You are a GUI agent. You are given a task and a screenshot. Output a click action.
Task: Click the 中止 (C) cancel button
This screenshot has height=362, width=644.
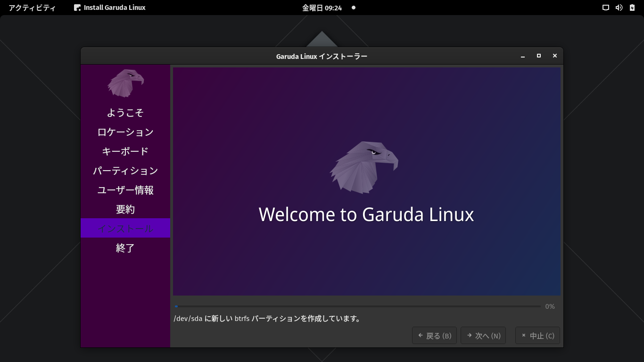coord(537,336)
